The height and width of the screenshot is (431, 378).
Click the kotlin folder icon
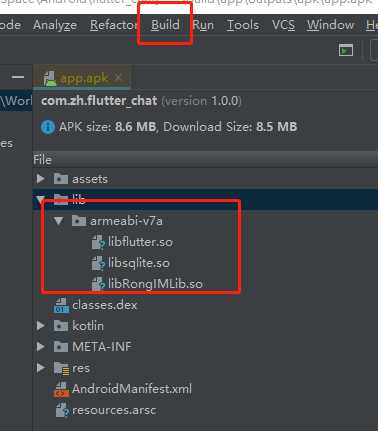tap(61, 326)
